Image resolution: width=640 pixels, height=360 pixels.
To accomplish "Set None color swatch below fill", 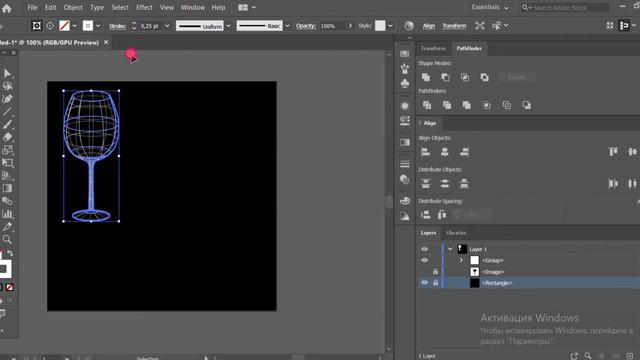I will click(9, 287).
